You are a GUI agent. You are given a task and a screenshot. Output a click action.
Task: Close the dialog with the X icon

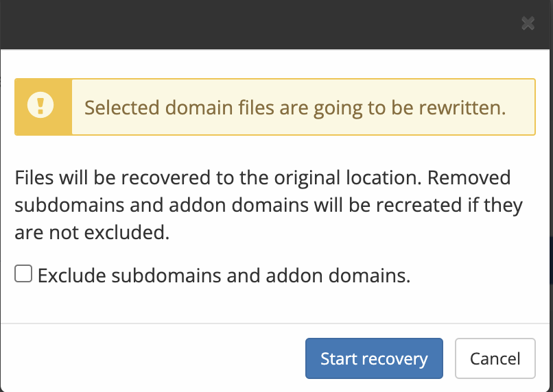coord(528,23)
